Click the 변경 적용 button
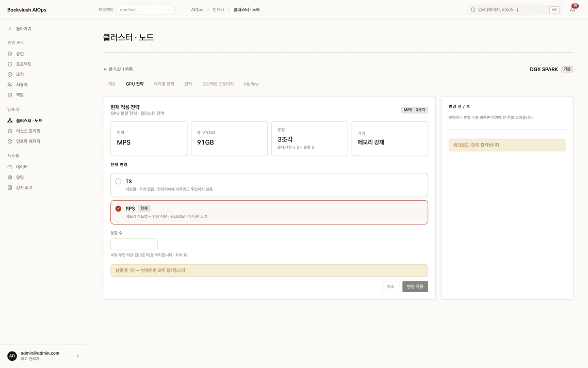Image resolution: width=588 pixels, height=368 pixels. [415, 286]
